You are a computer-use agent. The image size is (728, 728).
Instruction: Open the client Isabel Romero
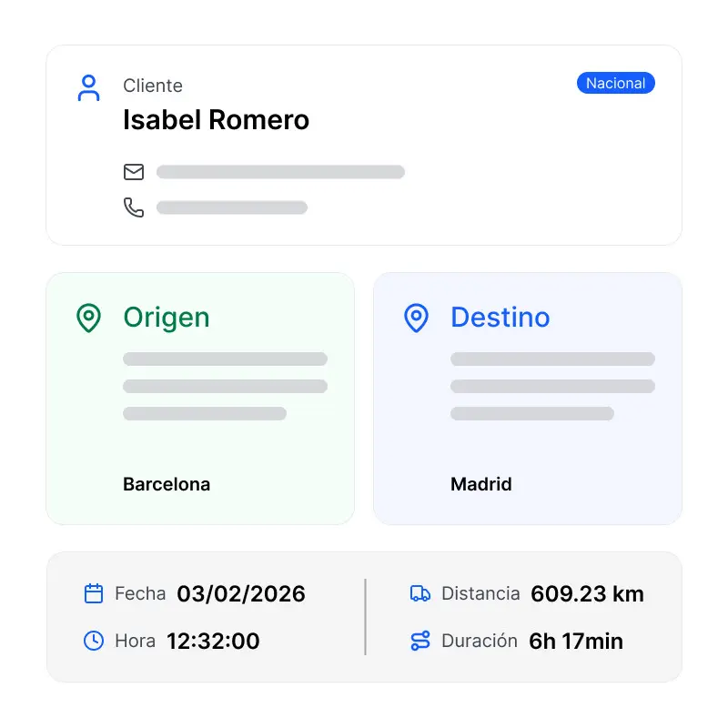point(217,119)
